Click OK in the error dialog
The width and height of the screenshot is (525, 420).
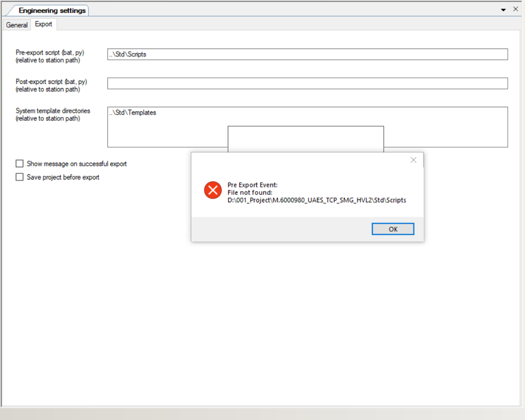pos(393,229)
